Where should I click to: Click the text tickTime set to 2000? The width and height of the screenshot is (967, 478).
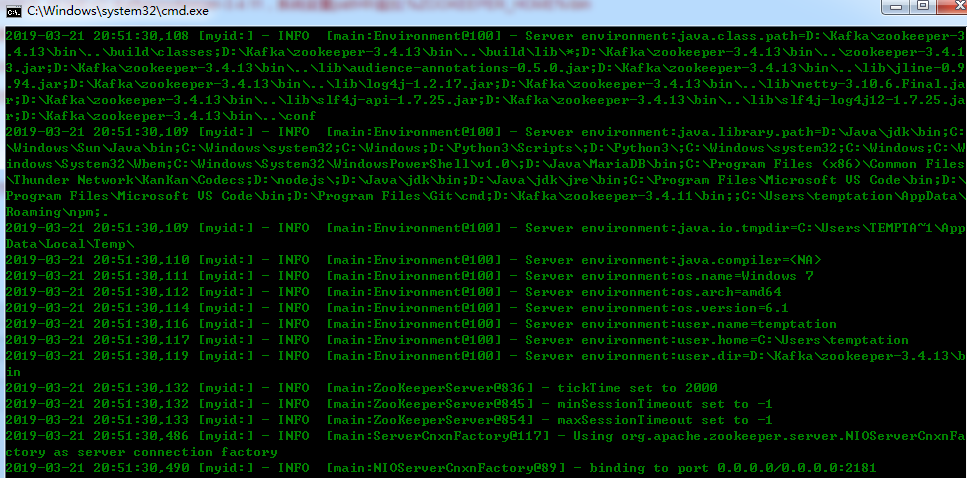[x=638, y=388]
